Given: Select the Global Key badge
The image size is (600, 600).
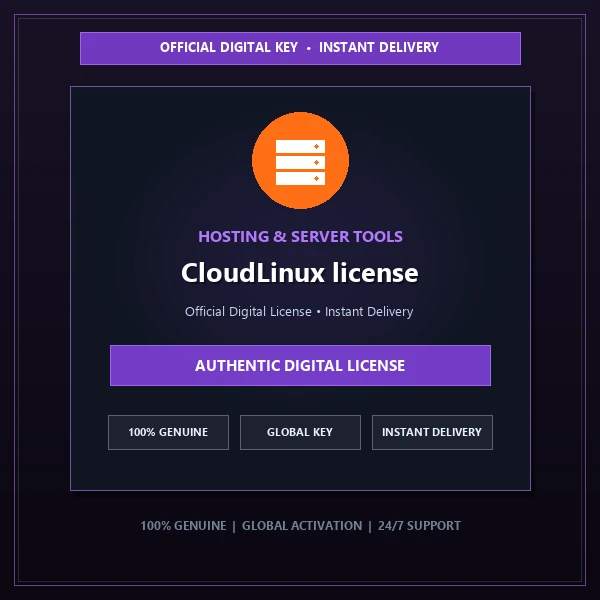Looking at the screenshot, I should [x=300, y=432].
